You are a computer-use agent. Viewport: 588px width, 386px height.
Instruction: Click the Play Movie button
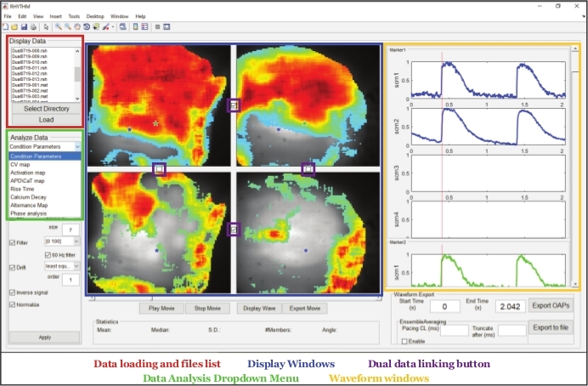click(x=161, y=309)
